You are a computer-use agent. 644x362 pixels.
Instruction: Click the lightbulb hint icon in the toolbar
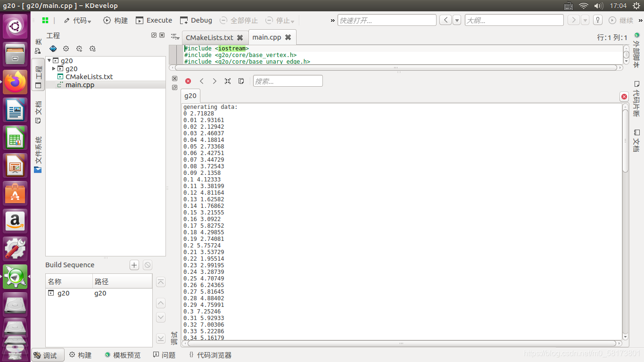click(x=598, y=20)
